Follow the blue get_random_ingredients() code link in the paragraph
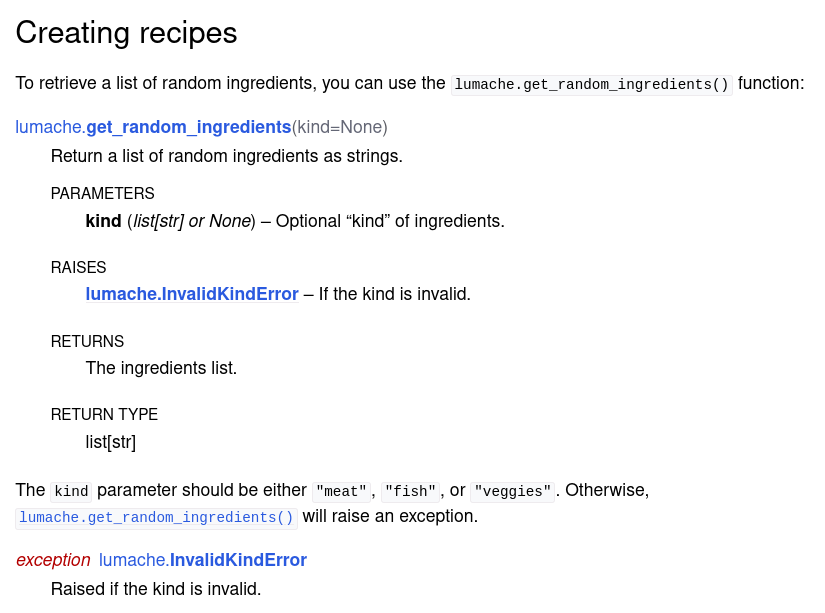This screenshot has width=825, height=613. pos(156,517)
